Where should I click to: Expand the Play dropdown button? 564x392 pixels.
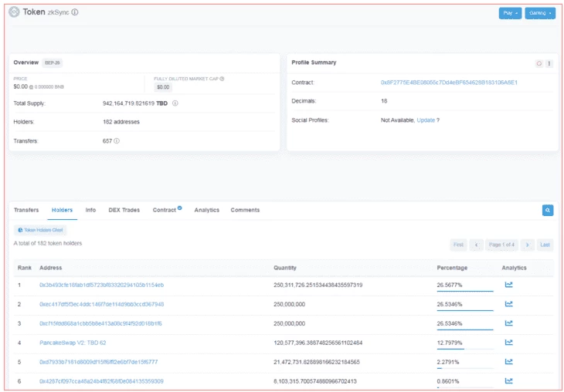510,13
